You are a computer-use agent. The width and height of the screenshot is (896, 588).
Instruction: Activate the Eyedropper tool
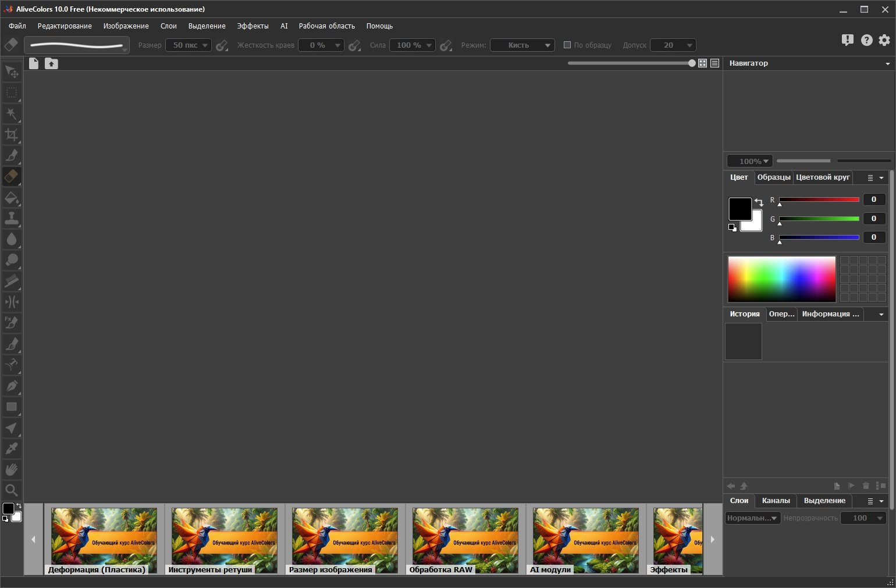pyautogui.click(x=11, y=448)
